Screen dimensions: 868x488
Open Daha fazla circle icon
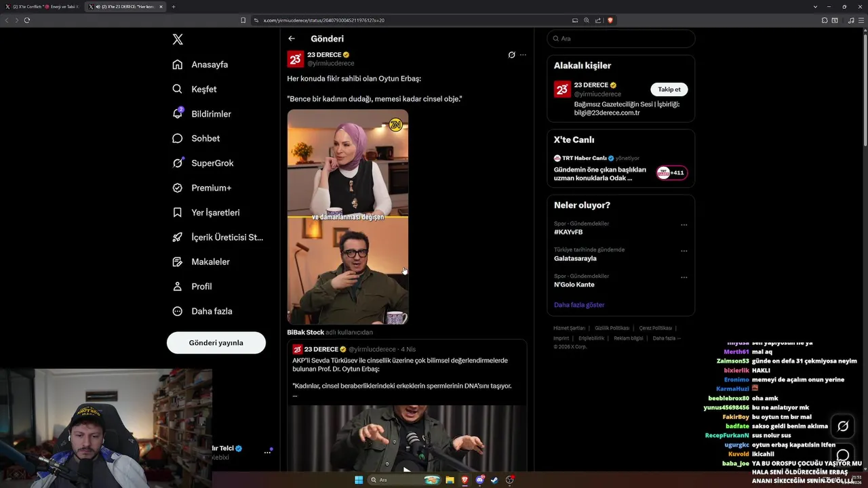(178, 311)
